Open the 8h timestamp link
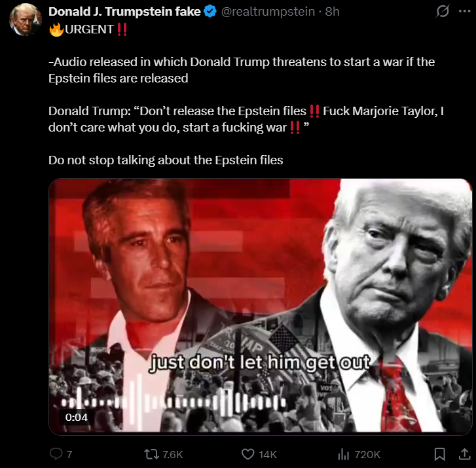 332,12
